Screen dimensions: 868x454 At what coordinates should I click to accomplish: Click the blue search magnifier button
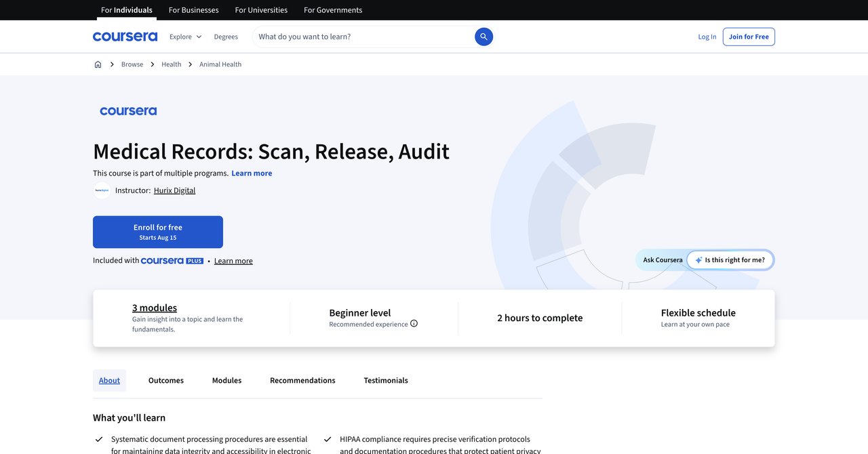pyautogui.click(x=484, y=37)
